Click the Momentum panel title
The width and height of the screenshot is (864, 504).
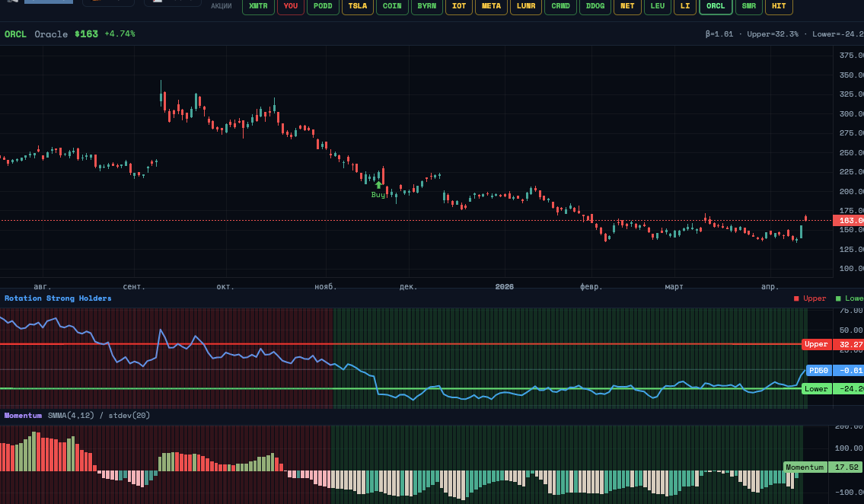(23, 416)
